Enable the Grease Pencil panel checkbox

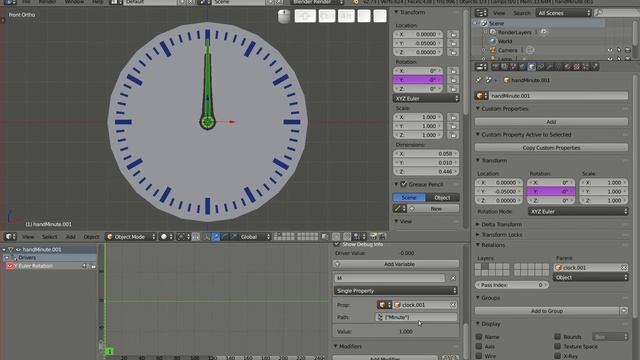[x=403, y=184]
